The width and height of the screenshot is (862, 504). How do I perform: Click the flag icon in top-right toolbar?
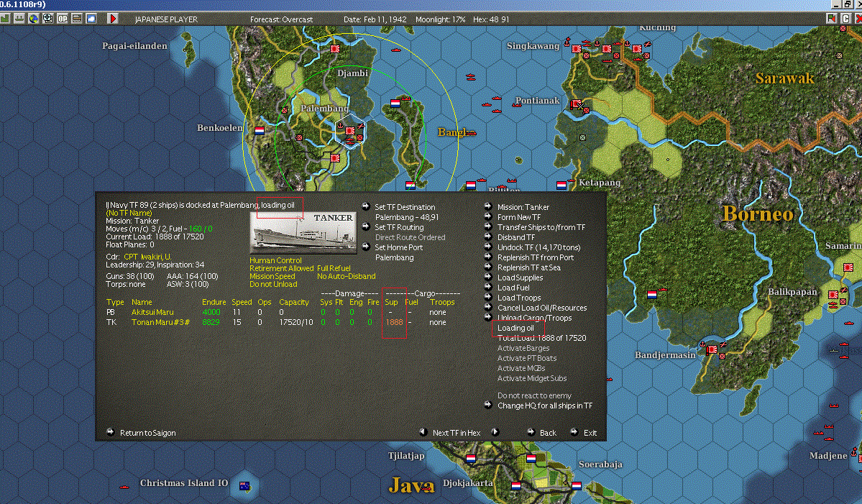coord(831,19)
